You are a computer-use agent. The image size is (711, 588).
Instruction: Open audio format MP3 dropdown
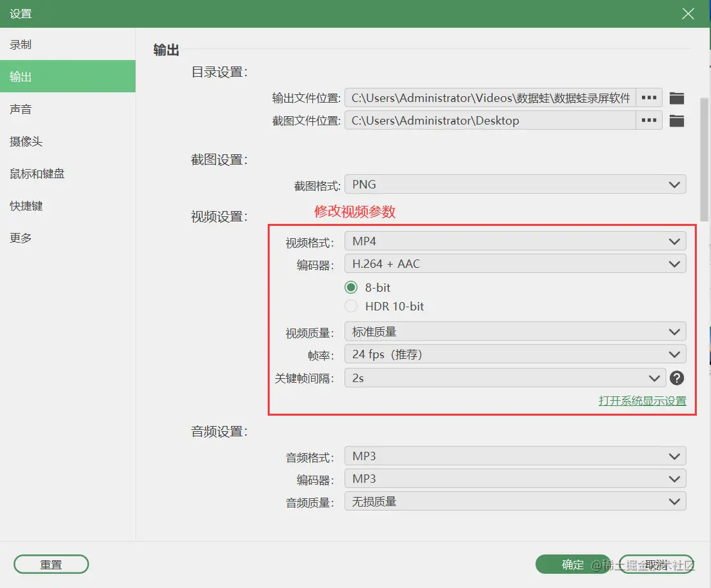[x=515, y=456]
